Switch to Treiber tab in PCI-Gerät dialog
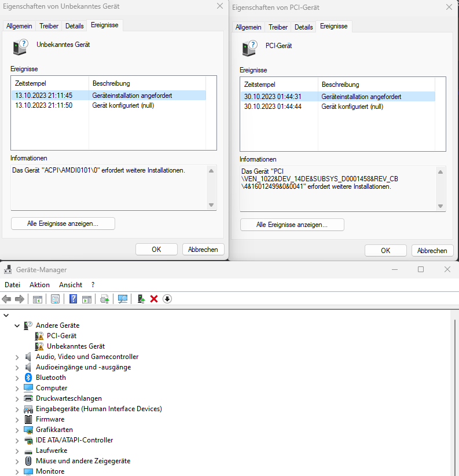The image size is (459, 476). pyautogui.click(x=278, y=27)
